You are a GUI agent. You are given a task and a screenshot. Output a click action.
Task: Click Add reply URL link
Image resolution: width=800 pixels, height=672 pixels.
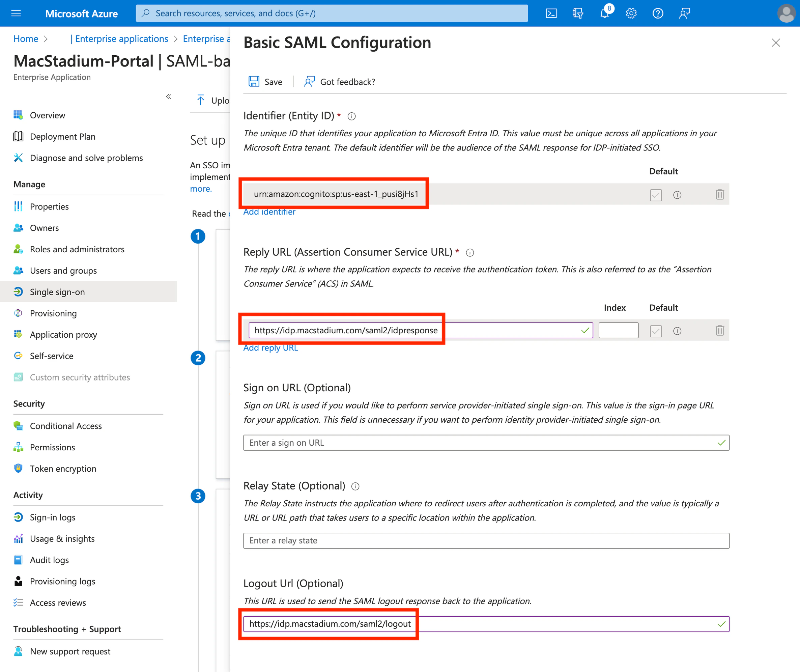click(270, 348)
